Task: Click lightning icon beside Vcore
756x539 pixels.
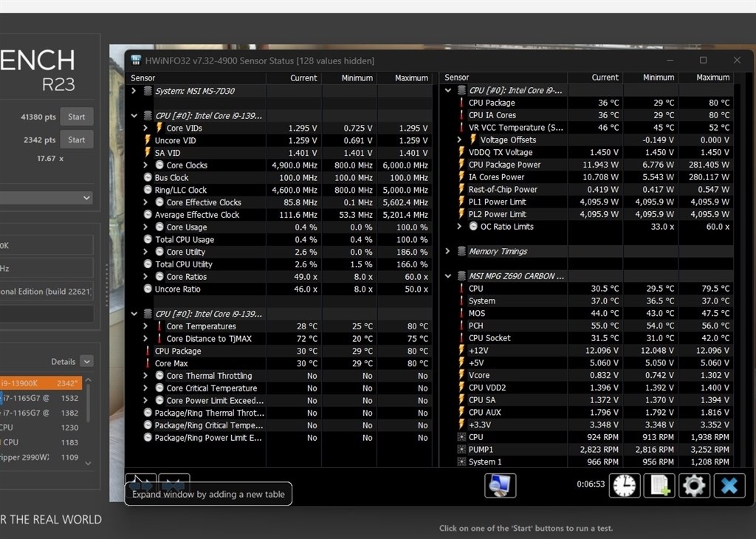Action: pos(461,375)
